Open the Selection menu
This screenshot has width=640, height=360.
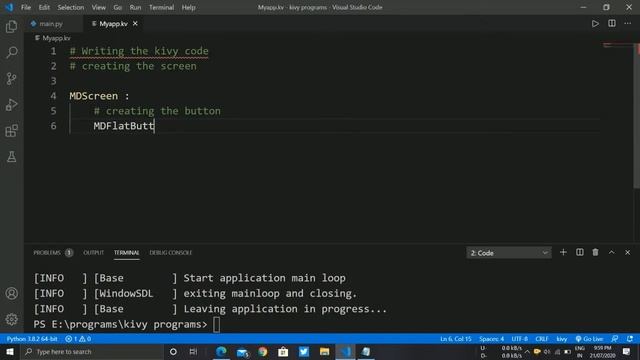pyautogui.click(x=71, y=7)
